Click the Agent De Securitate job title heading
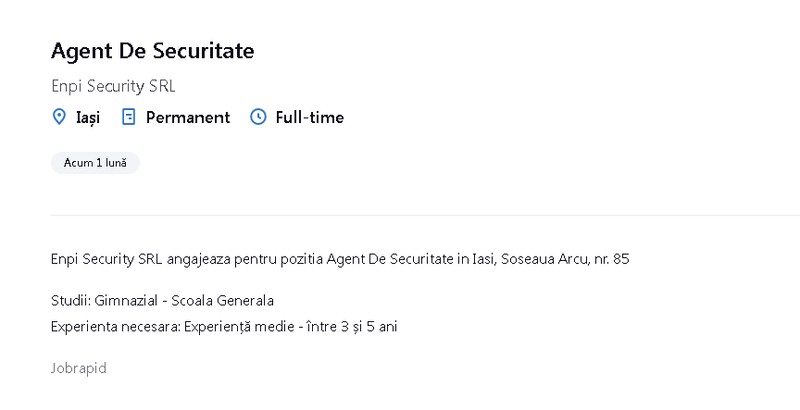The image size is (800, 410). 152,50
